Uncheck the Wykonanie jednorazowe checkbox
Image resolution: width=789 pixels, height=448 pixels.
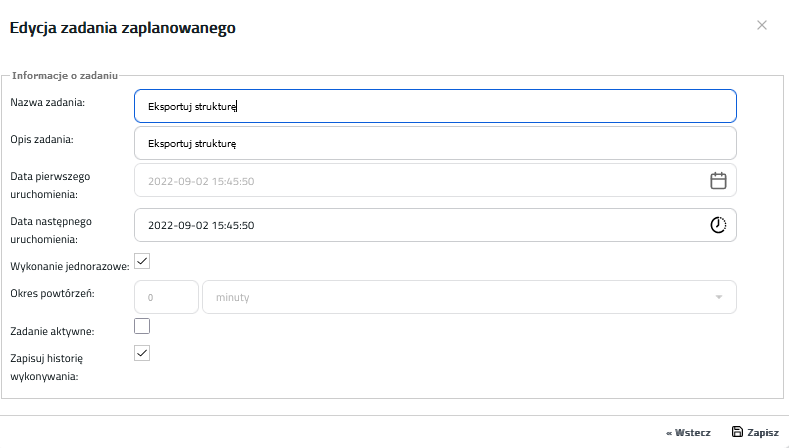[x=142, y=261]
